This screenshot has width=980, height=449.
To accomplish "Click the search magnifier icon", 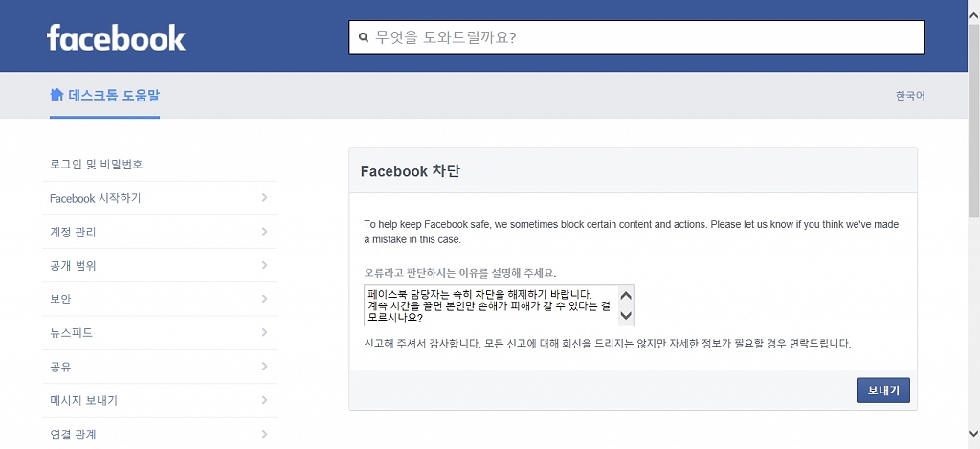I will point(365,37).
